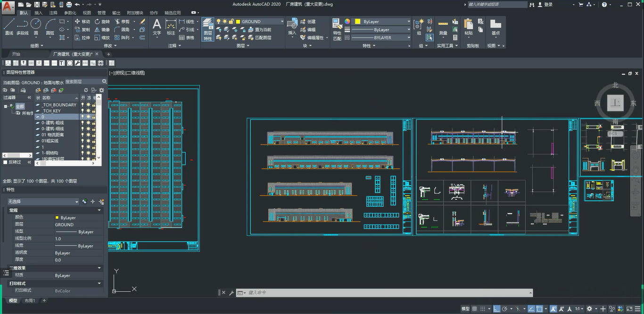Toggle the 反转过 invert filter checkbox

pos(6,162)
